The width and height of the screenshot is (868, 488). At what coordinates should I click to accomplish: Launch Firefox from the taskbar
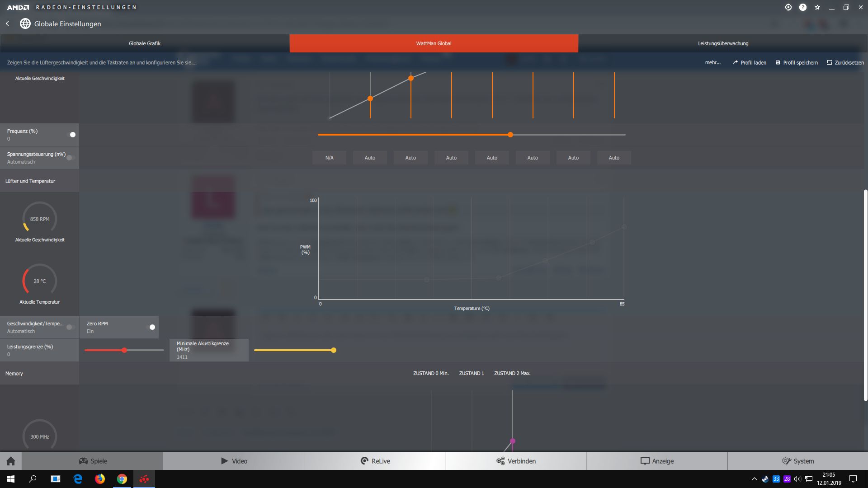click(x=100, y=479)
